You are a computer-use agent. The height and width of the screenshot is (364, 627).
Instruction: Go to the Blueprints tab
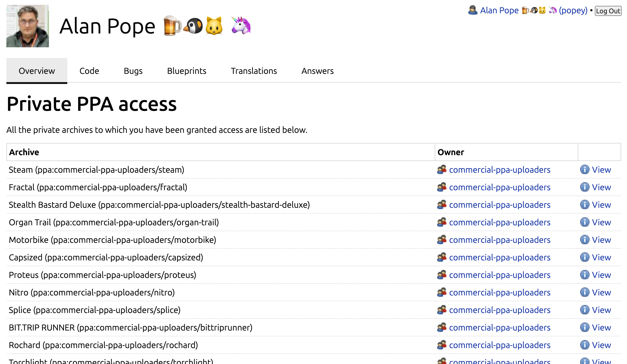(x=187, y=71)
